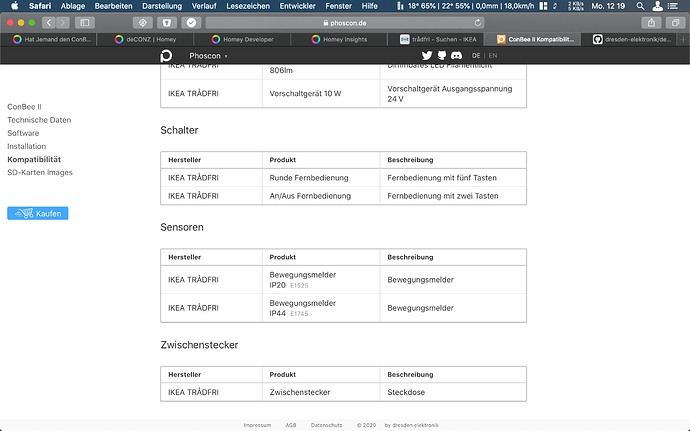The image size is (690, 431).
Task: Open the Darstellung menu
Action: tap(161, 6)
